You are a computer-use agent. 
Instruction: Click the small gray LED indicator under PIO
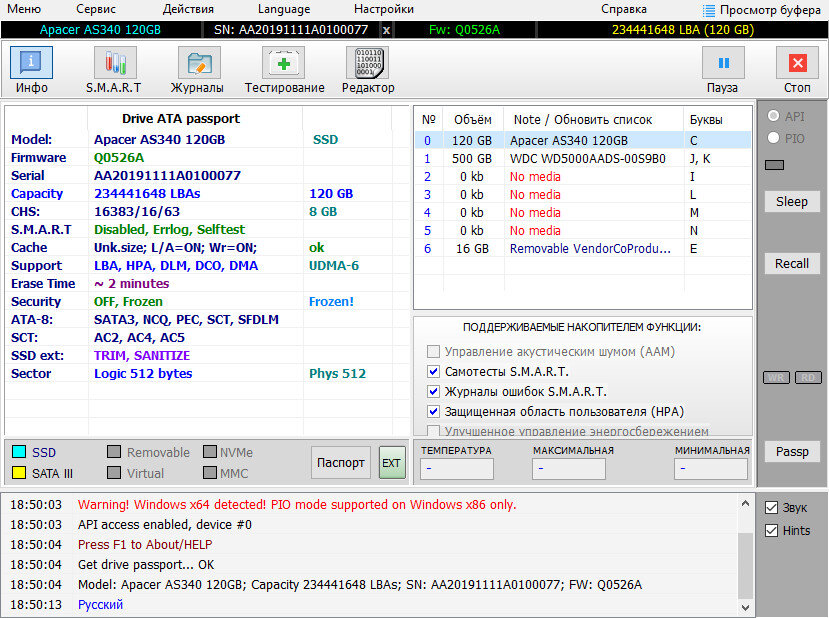[774, 165]
